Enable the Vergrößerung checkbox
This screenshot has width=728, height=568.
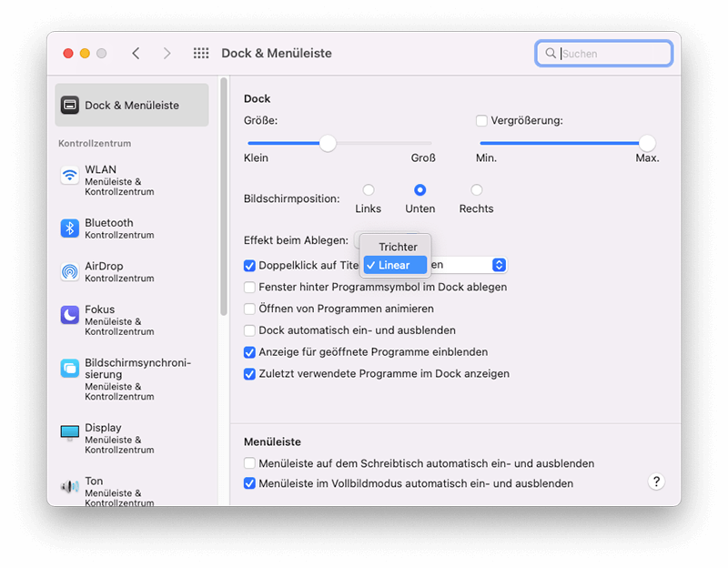(481, 121)
